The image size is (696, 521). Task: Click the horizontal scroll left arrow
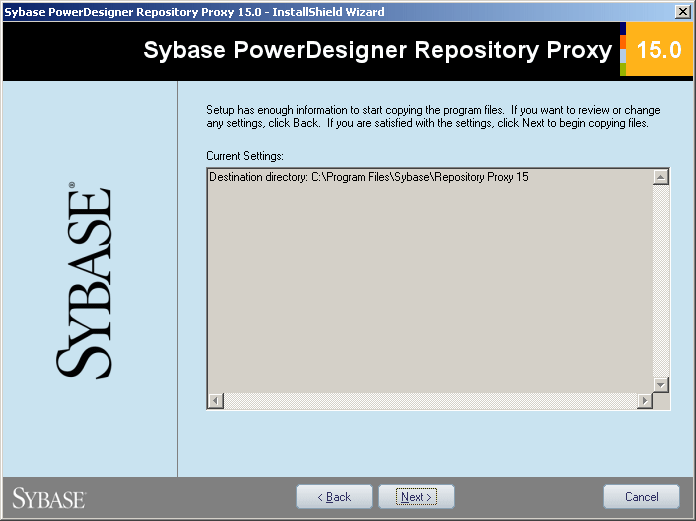click(216, 401)
